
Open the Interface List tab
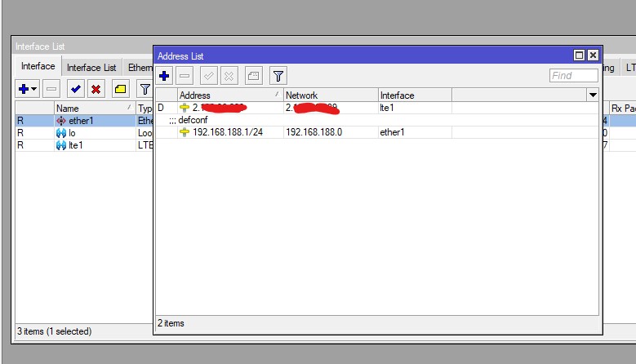coord(91,68)
